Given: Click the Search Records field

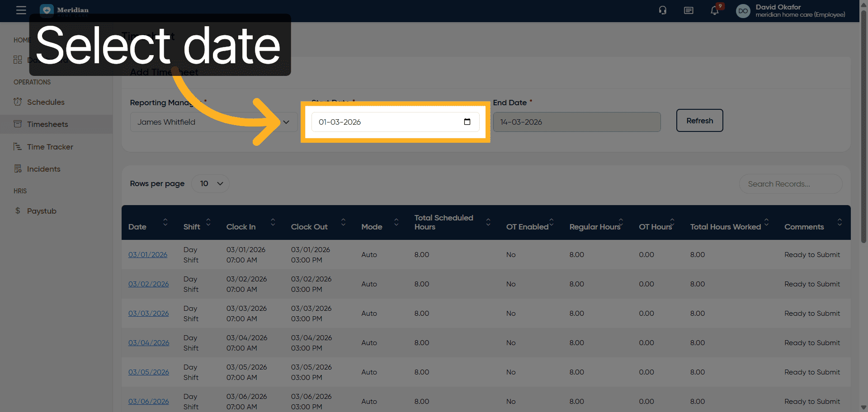Looking at the screenshot, I should click(x=790, y=184).
